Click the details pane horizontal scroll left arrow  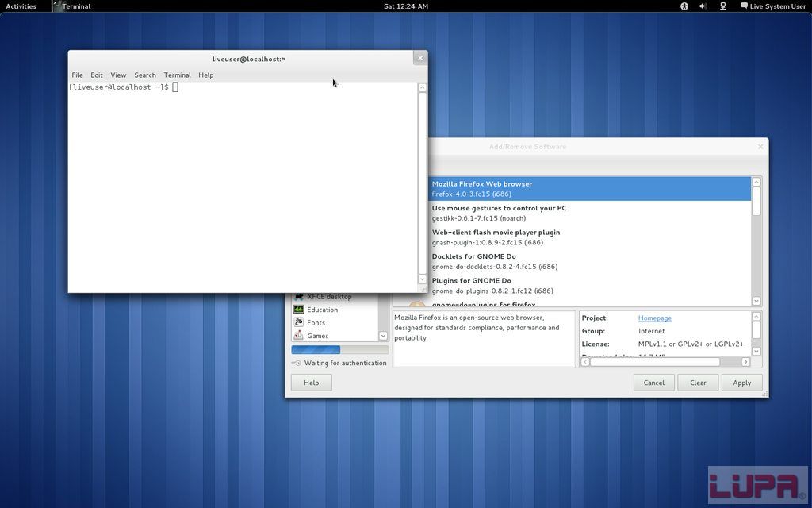585,362
